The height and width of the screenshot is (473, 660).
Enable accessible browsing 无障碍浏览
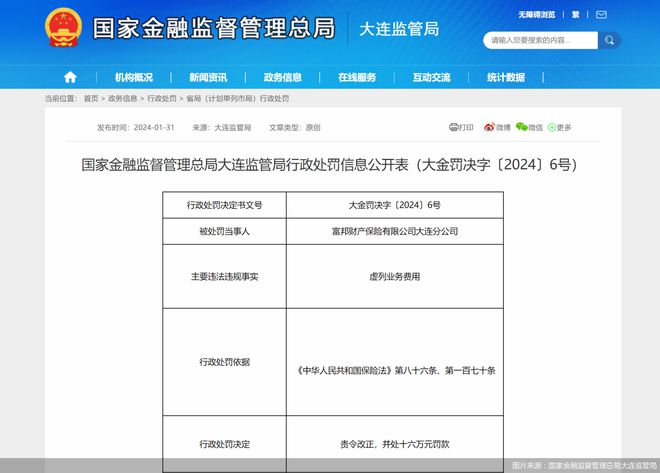pos(537,15)
